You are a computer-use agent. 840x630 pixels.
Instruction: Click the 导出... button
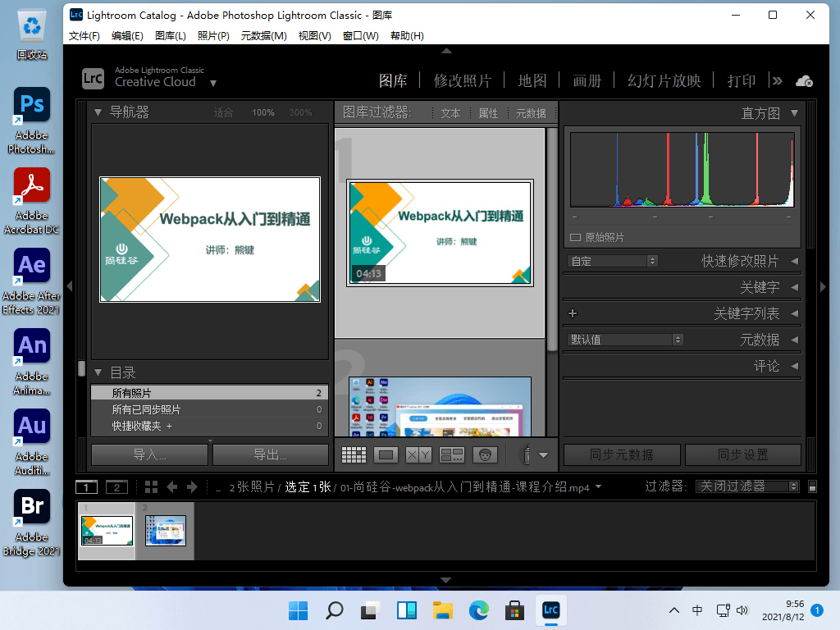pyautogui.click(x=271, y=454)
